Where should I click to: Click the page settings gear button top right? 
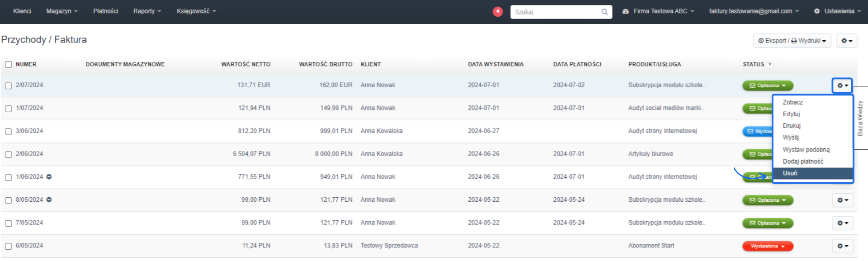coord(846,41)
